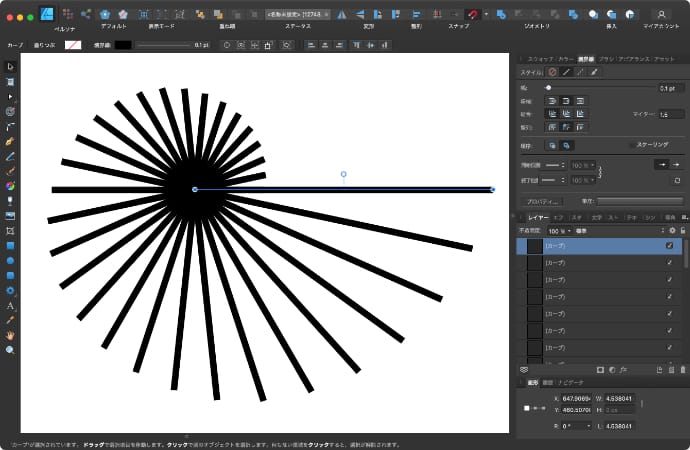Click the black stroke color swatch

(123, 45)
